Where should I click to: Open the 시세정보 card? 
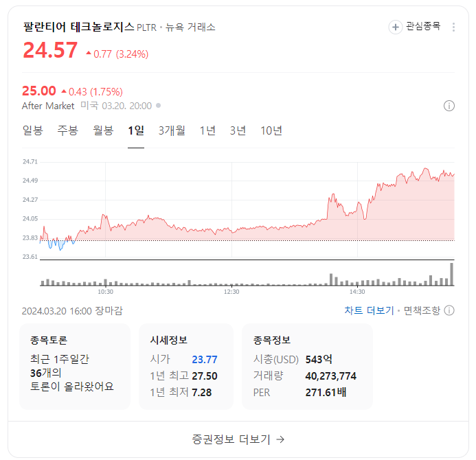(x=185, y=367)
